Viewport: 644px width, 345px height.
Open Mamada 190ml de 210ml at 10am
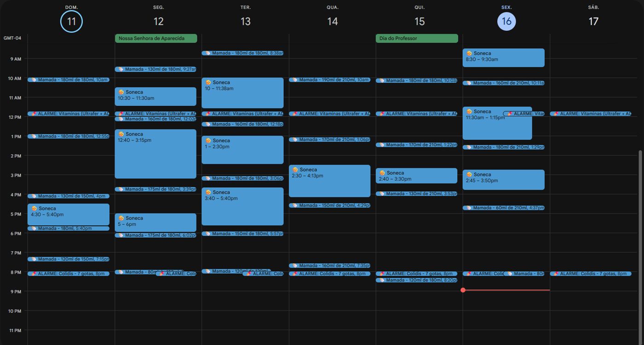pyautogui.click(x=330, y=80)
